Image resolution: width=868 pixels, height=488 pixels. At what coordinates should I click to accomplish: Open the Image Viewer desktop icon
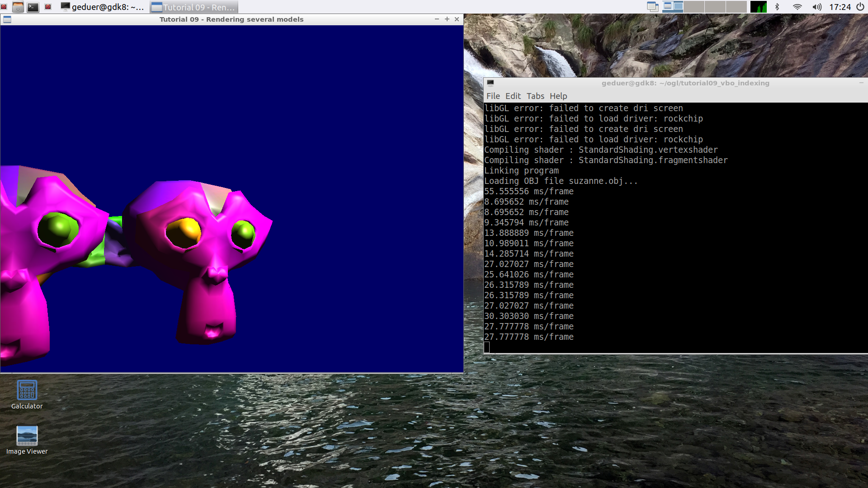pos(27,440)
